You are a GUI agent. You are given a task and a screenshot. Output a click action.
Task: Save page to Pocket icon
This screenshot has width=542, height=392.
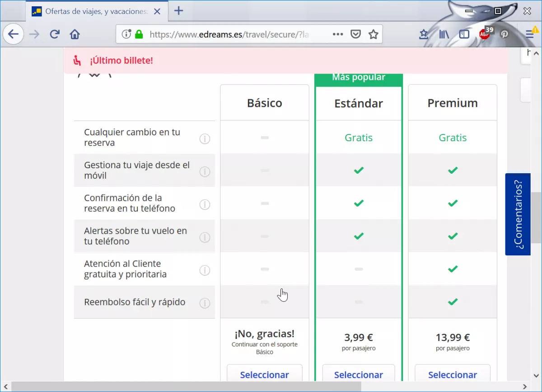pyautogui.click(x=356, y=34)
